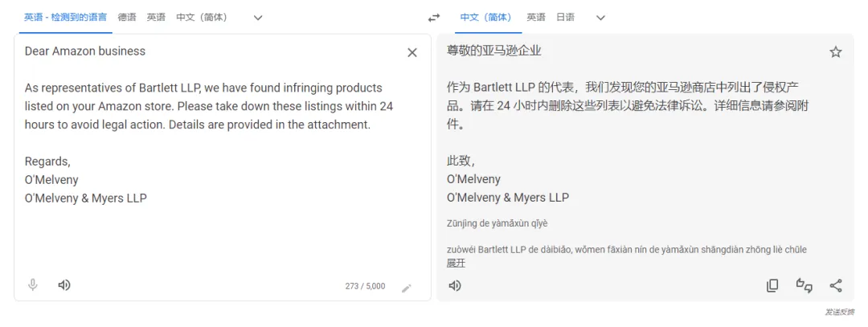Clear the source text with X

tap(411, 52)
